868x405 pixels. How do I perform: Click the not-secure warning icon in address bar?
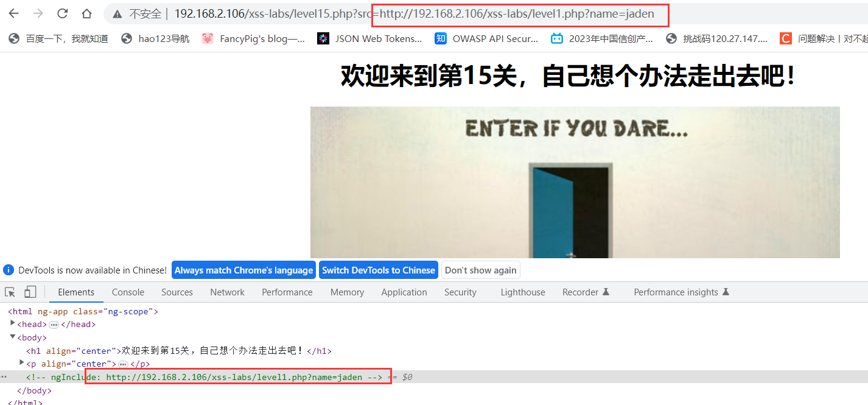(x=117, y=14)
